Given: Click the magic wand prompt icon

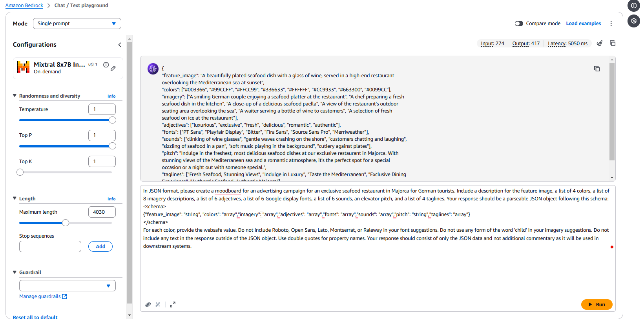Looking at the screenshot, I should (158, 305).
